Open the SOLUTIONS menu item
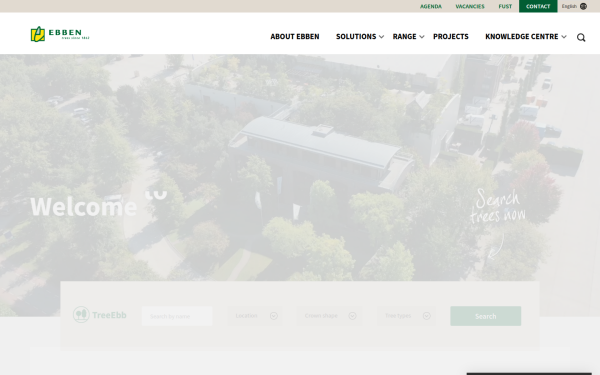This screenshot has width=600, height=375. pos(356,37)
